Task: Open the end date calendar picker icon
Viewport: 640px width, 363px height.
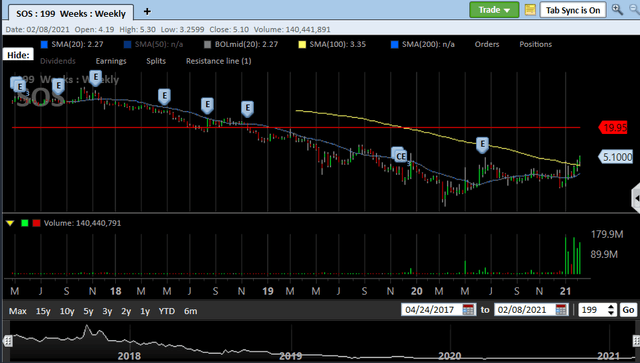Action: click(x=561, y=310)
